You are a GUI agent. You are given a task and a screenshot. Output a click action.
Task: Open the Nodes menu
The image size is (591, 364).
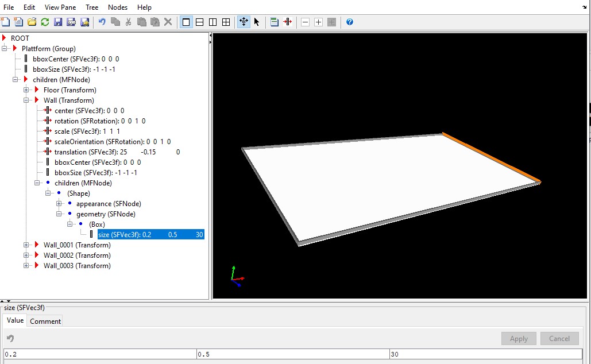(x=118, y=7)
